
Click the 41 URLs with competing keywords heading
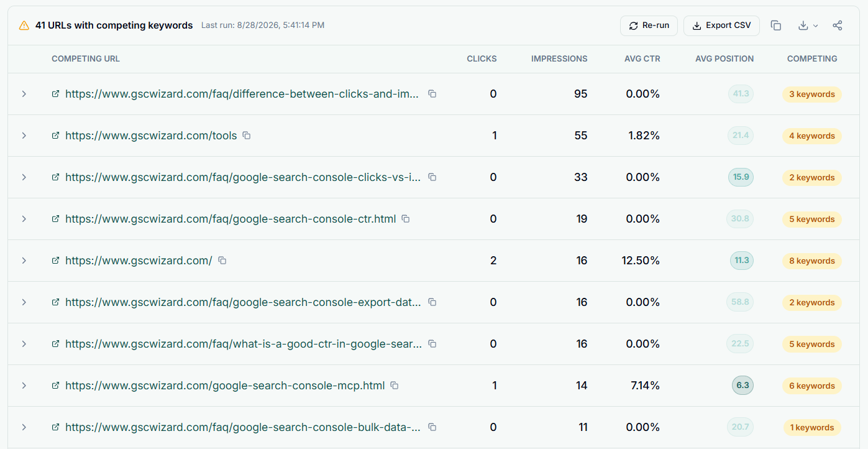click(x=114, y=25)
